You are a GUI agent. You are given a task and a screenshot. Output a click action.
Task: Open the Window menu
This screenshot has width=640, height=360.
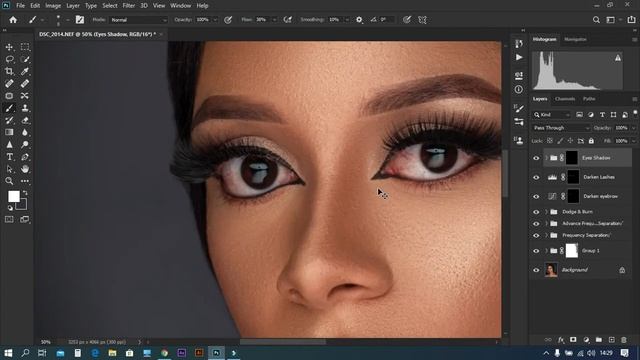(180, 6)
